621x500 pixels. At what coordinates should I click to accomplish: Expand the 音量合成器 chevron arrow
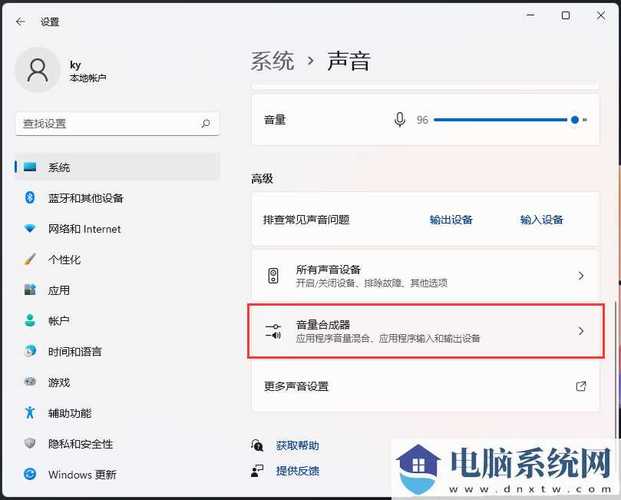581,331
